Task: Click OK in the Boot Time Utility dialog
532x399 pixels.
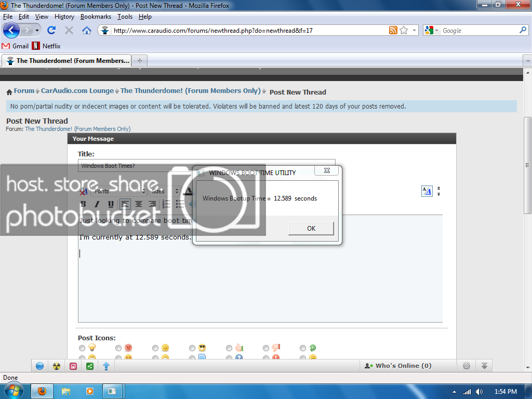Action: (311, 229)
